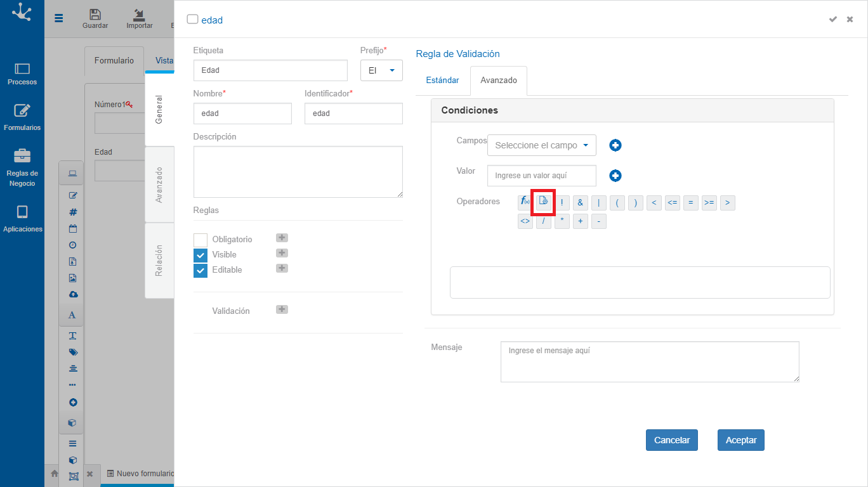Insert the equals (=) operator
The image size is (868, 487).
coord(691,203)
